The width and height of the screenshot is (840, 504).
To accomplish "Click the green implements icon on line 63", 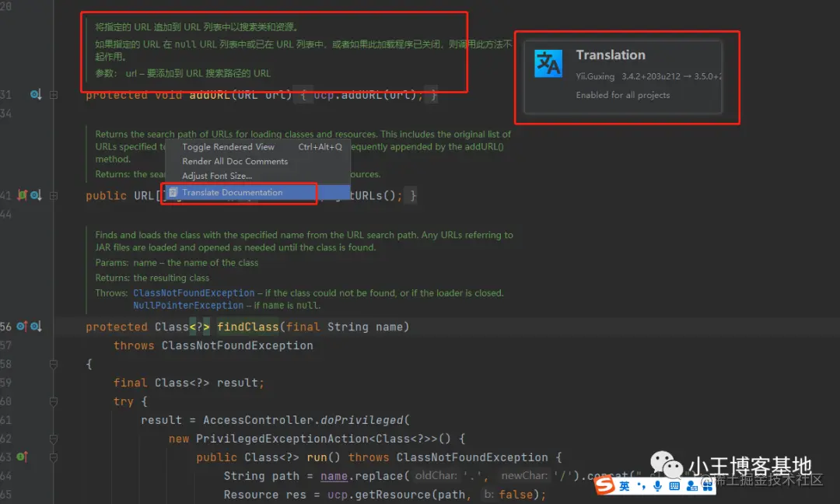I will pos(22,457).
